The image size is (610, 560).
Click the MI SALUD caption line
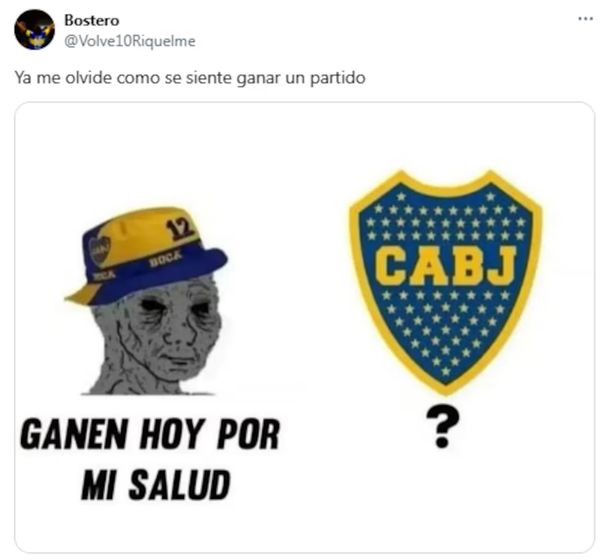156,485
